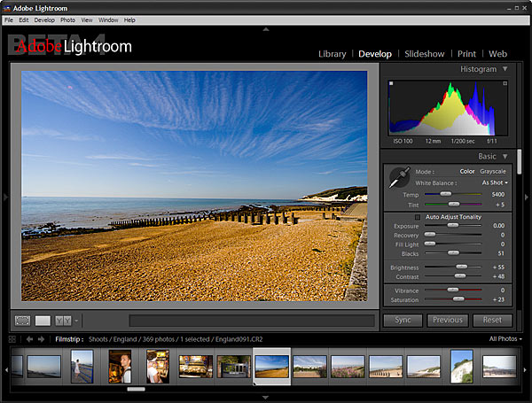The width and height of the screenshot is (532, 403).
Task: Open the As Shot white balance dropdown
Action: [x=495, y=182]
